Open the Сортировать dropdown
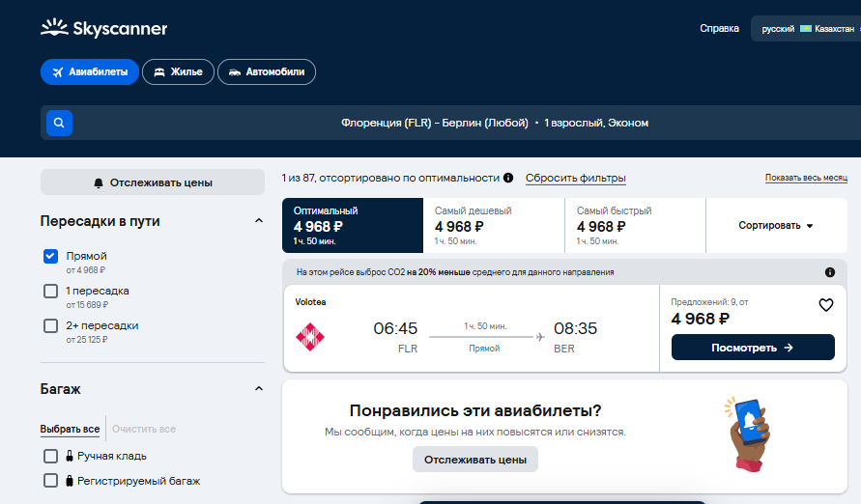 776,225
